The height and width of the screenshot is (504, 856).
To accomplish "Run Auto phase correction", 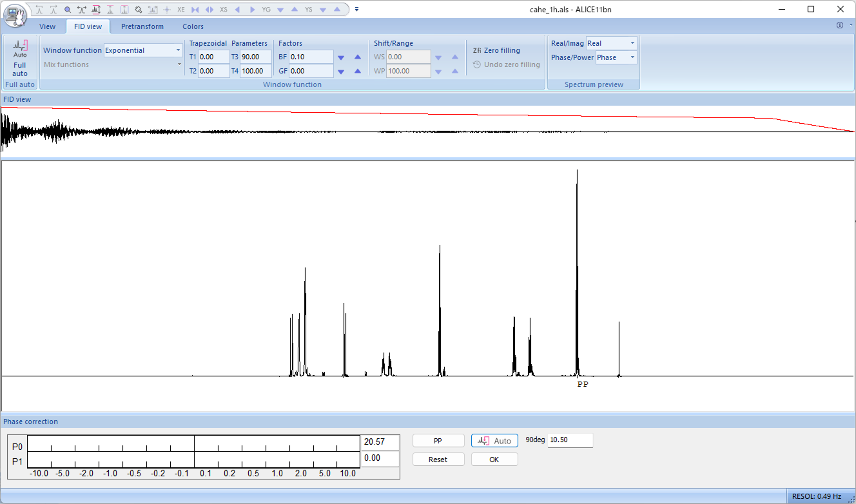I will (x=494, y=441).
